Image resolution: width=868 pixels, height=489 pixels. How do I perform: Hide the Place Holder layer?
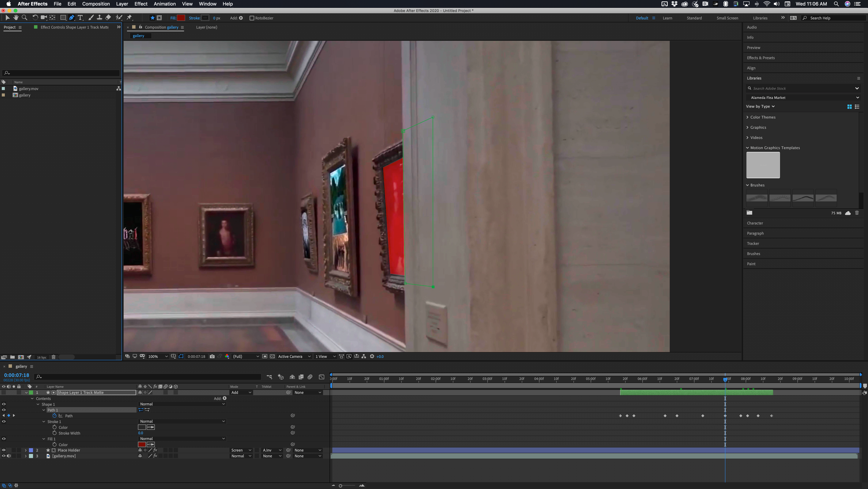tap(3, 450)
